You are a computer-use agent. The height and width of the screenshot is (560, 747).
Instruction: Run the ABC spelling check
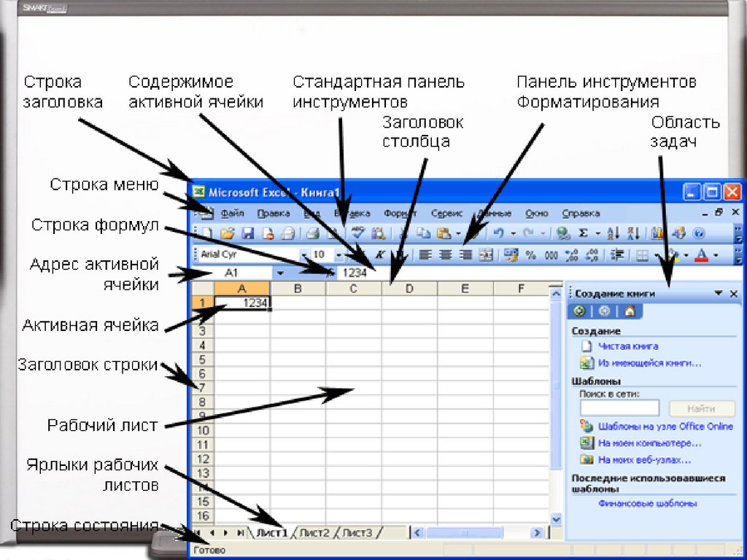[x=357, y=233]
